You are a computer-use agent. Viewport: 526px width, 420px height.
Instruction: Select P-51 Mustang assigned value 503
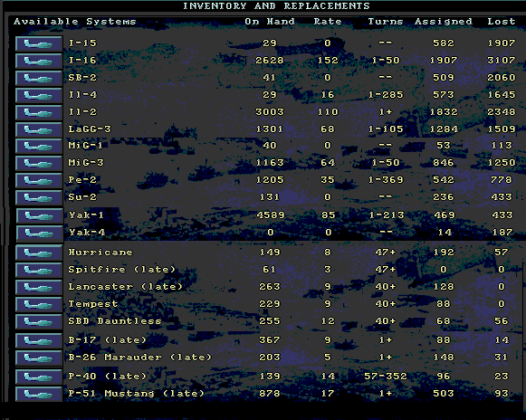coord(444,393)
